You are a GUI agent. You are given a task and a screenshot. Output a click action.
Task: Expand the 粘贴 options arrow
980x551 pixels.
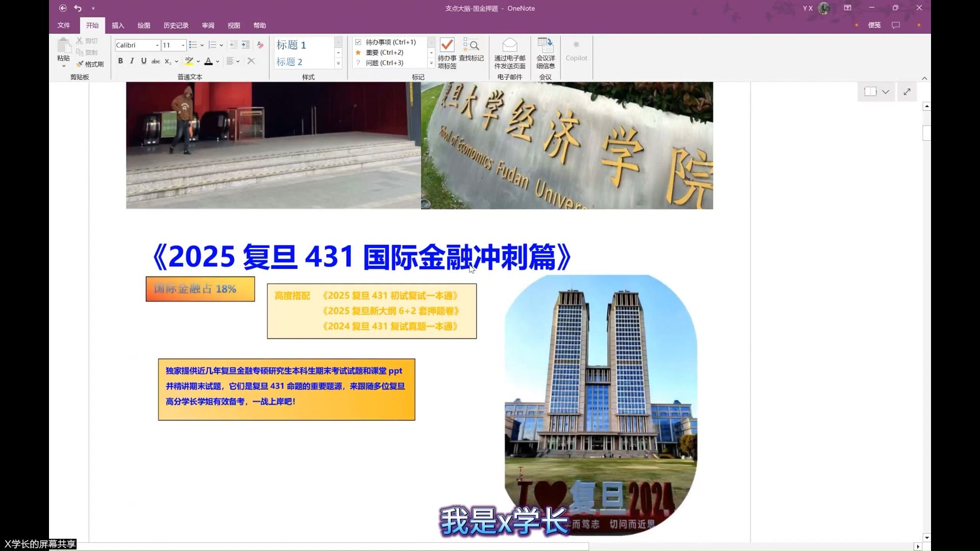(x=64, y=66)
